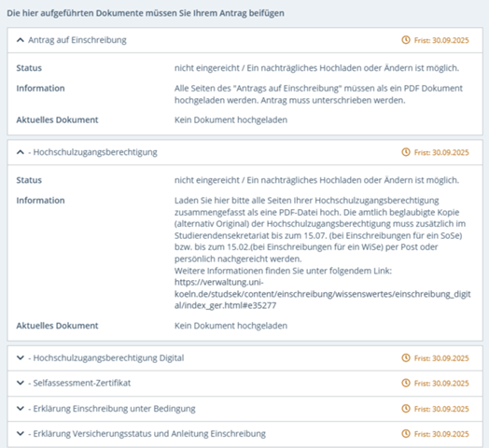Viewport: 489px width, 448px height.
Task: Click the 'Antrag auf Einschreibung' header title
Action: tap(77, 40)
